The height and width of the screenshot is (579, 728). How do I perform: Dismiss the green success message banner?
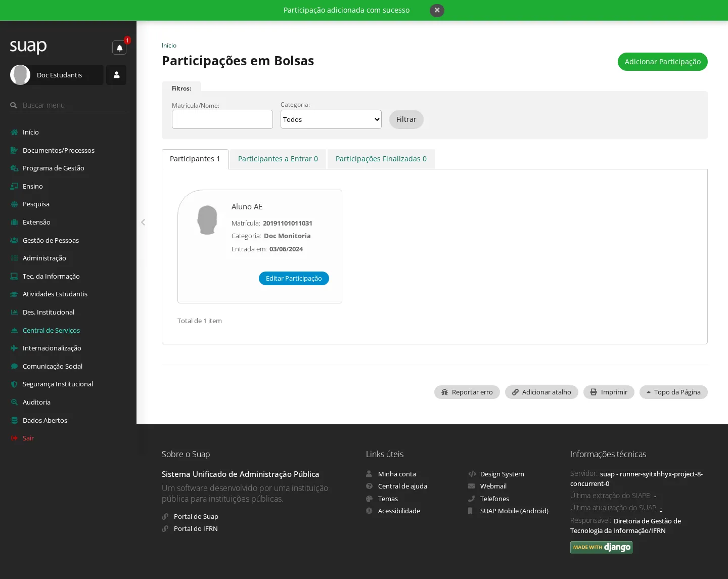(x=437, y=10)
